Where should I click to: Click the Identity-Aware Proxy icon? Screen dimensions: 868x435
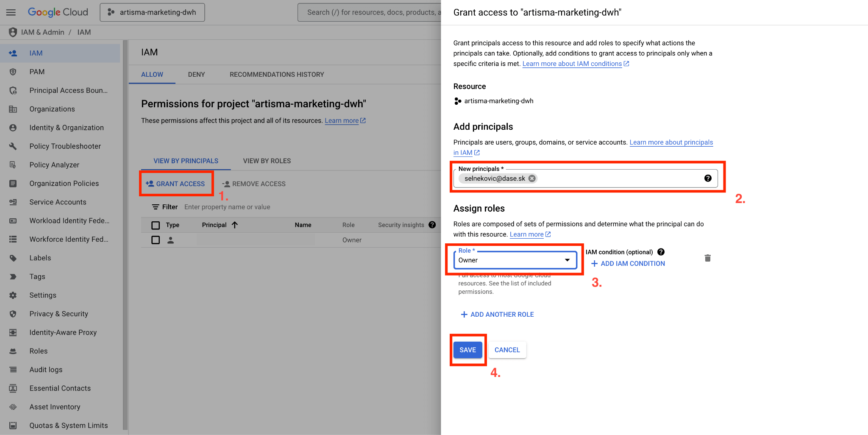(13, 333)
